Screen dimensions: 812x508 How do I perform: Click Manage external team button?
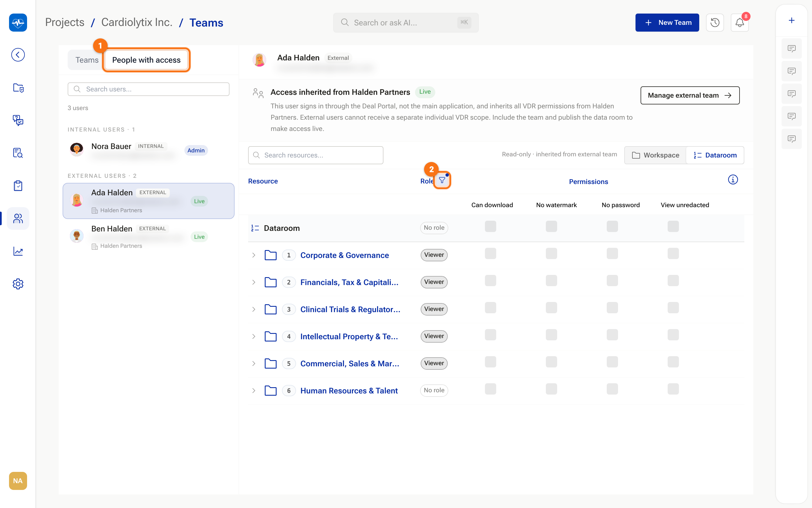[x=690, y=95]
